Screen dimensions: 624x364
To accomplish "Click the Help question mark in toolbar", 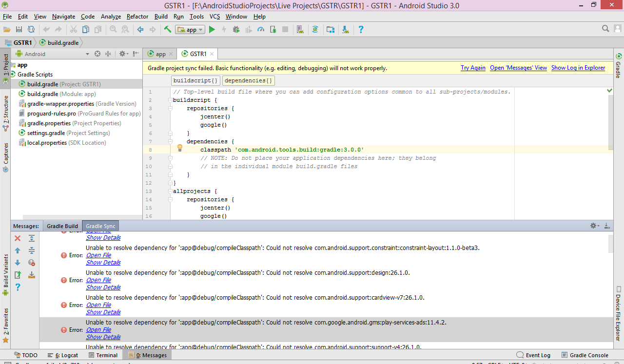I will (x=361, y=30).
